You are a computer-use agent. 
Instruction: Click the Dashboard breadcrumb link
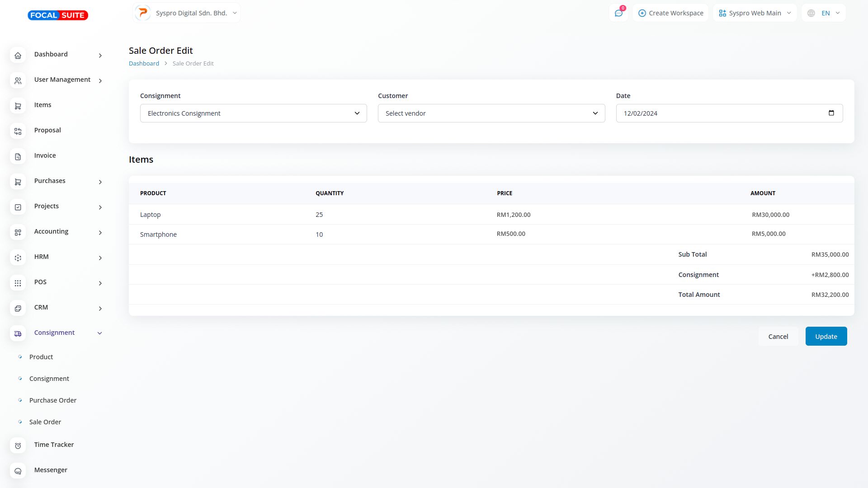(144, 64)
